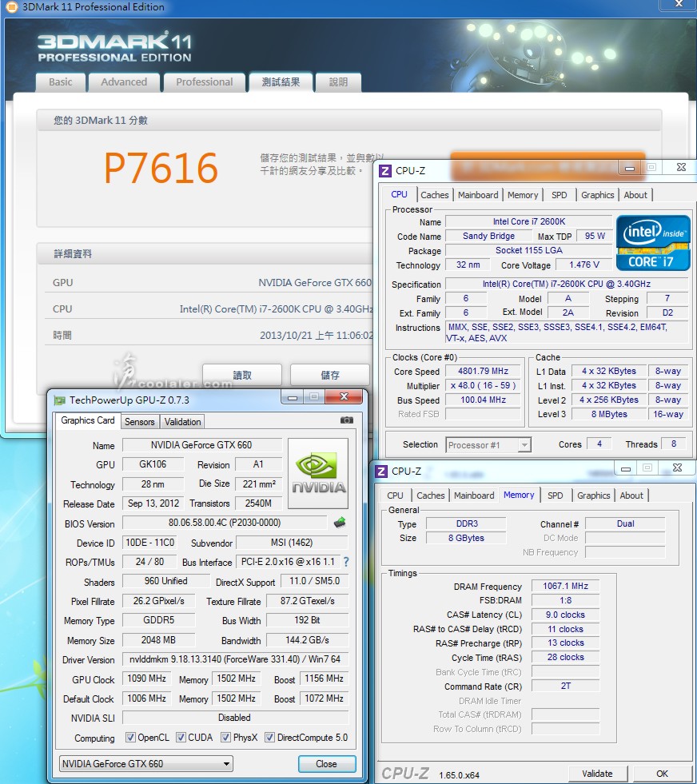Click the DRAM Frequency value 1067.1 MHz
Image resolution: width=697 pixels, height=784 pixels.
pos(565,586)
